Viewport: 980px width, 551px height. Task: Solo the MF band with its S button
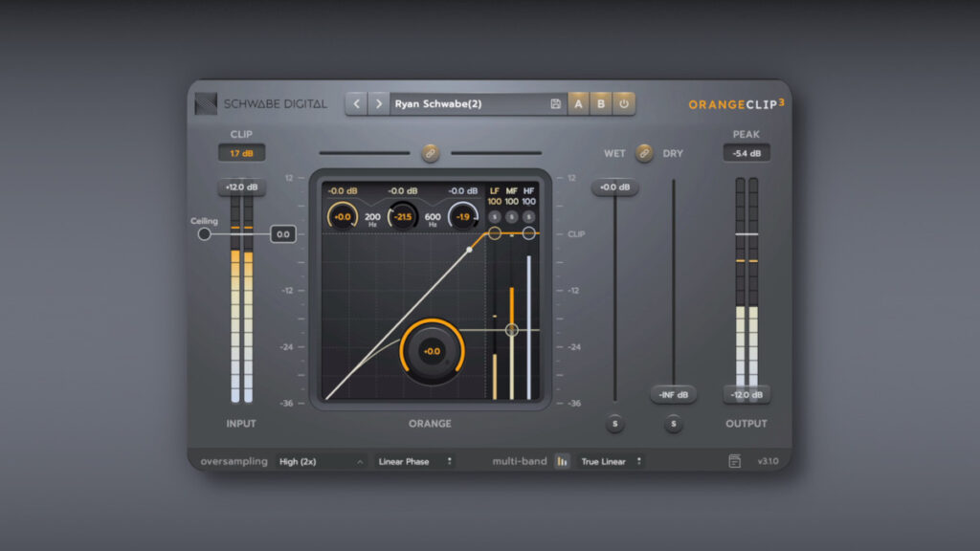click(510, 216)
